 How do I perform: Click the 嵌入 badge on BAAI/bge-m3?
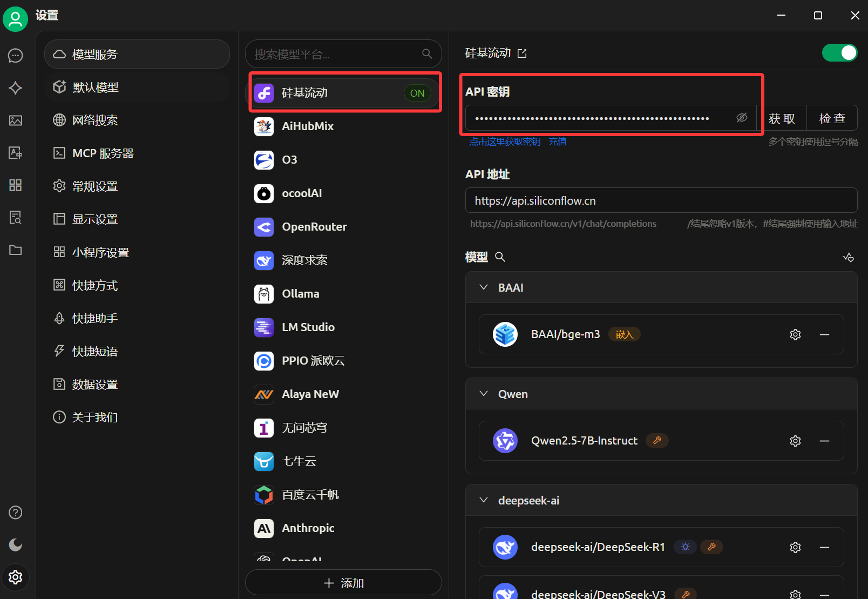click(625, 334)
